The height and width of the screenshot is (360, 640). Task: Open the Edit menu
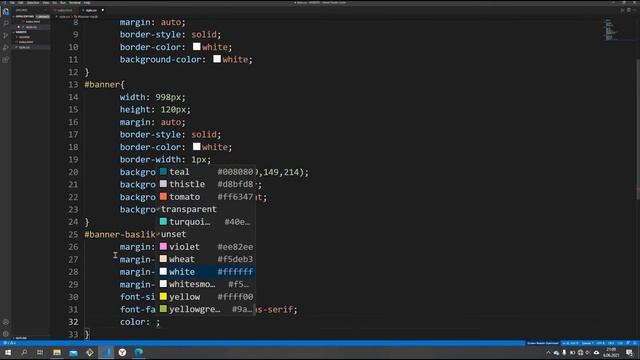pyautogui.click(x=20, y=3)
